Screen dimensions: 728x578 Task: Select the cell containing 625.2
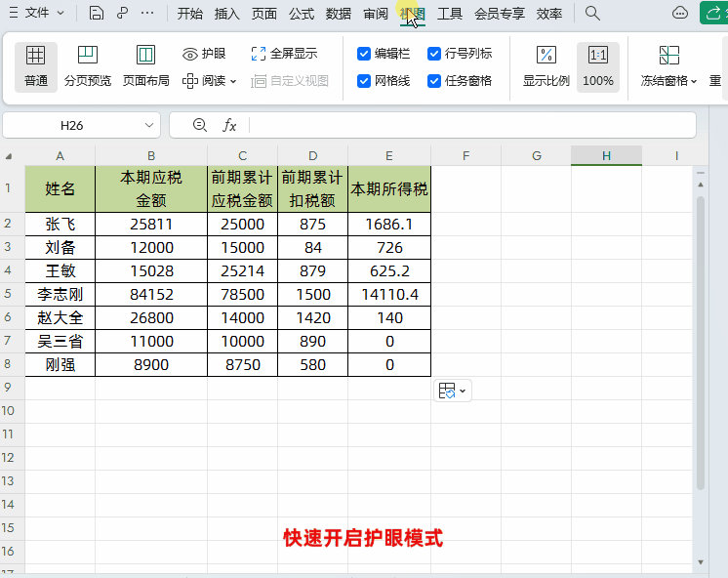pyautogui.click(x=389, y=270)
